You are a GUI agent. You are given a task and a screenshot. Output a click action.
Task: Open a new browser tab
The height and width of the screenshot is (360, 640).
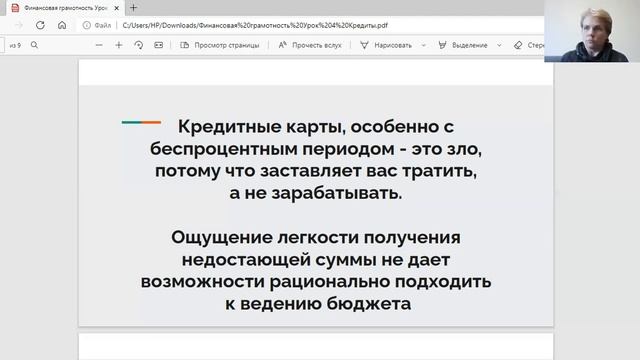133,8
